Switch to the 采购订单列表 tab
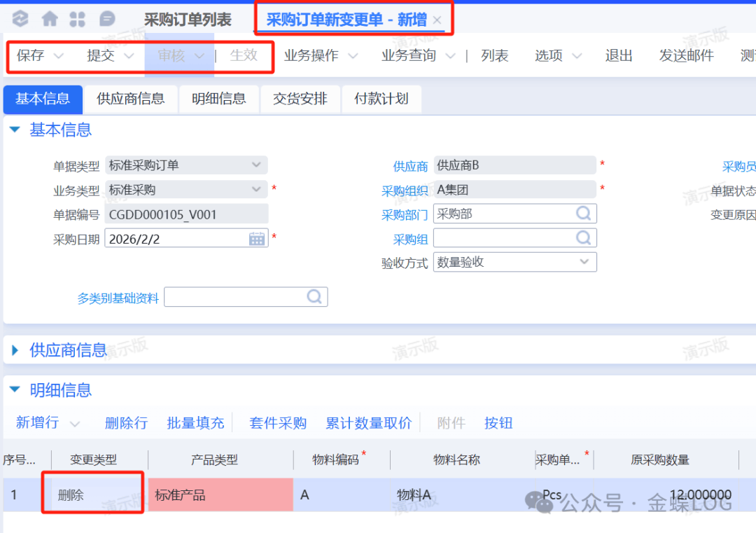The height and width of the screenshot is (533, 756). pyautogui.click(x=188, y=20)
